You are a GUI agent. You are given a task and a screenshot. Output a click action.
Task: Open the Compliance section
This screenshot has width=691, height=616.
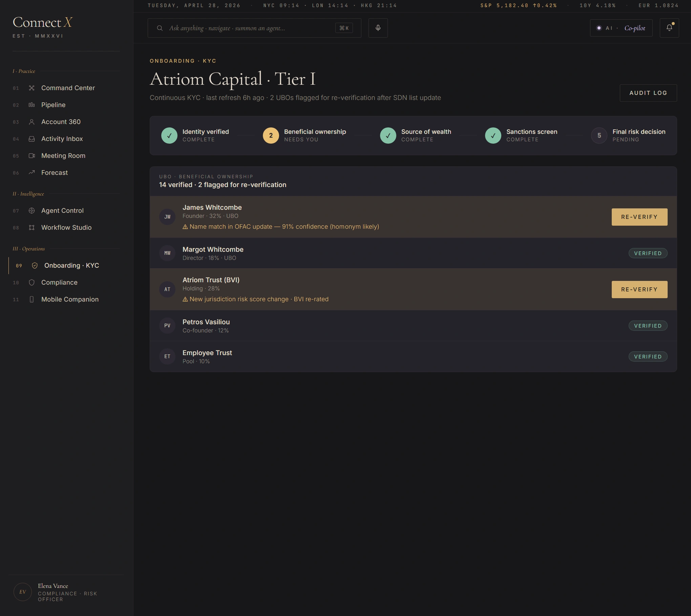[x=59, y=282]
